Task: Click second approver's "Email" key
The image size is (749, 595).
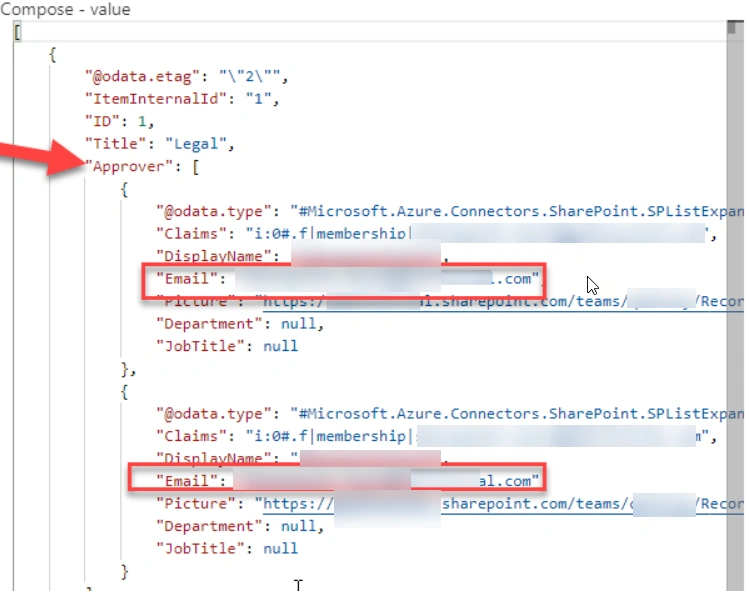Action: point(187,481)
